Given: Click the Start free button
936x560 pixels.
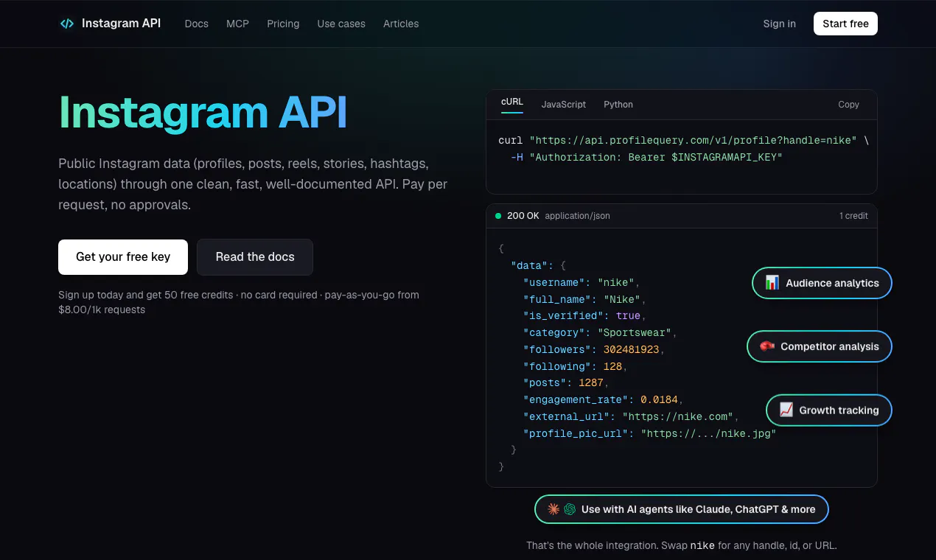Looking at the screenshot, I should coord(845,24).
